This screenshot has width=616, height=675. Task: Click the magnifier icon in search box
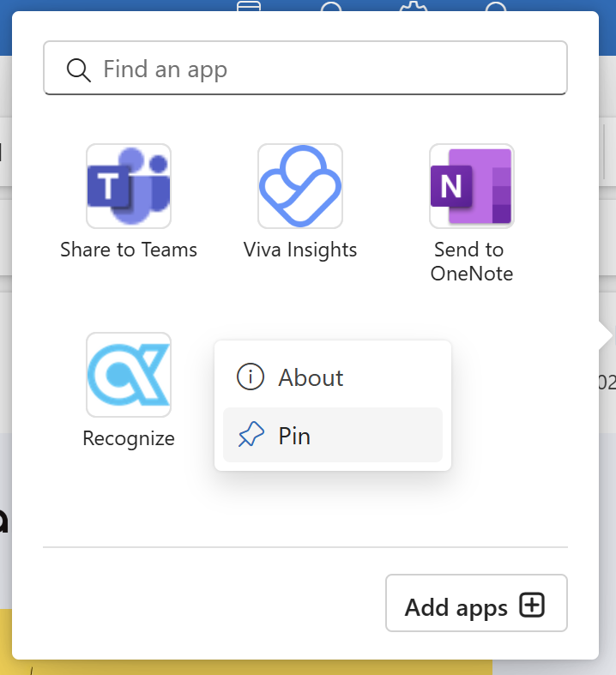tap(78, 69)
